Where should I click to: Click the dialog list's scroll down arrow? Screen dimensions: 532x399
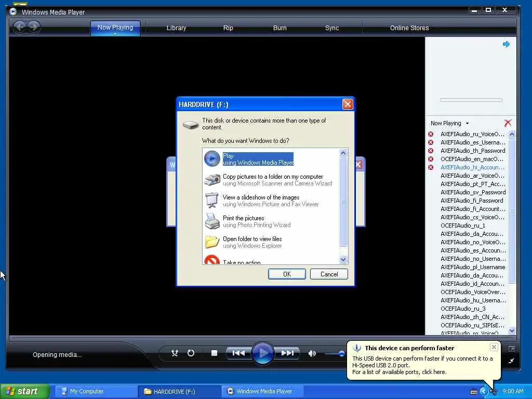[x=343, y=260]
